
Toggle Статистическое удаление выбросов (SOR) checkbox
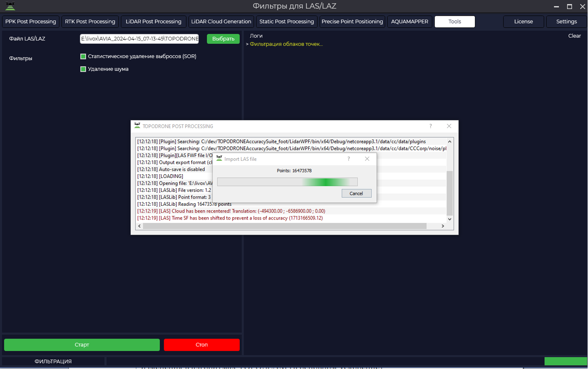(x=83, y=57)
